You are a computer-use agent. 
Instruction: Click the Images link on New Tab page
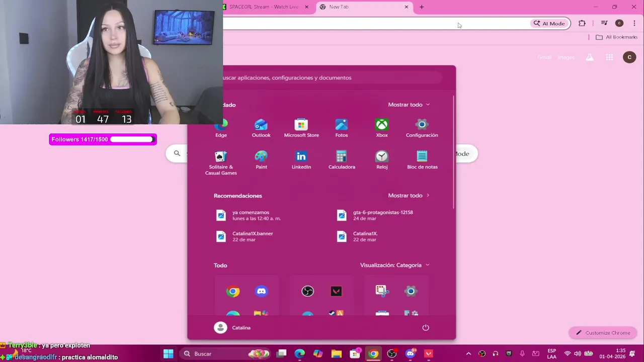(x=566, y=57)
